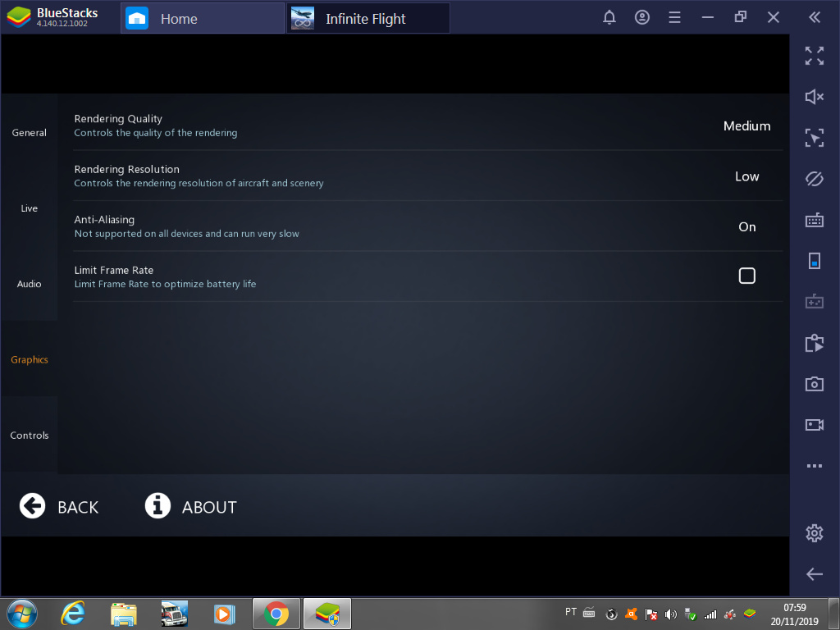Image resolution: width=840 pixels, height=630 pixels.
Task: Unmute the BlueStacks volume icon
Action: click(x=815, y=97)
